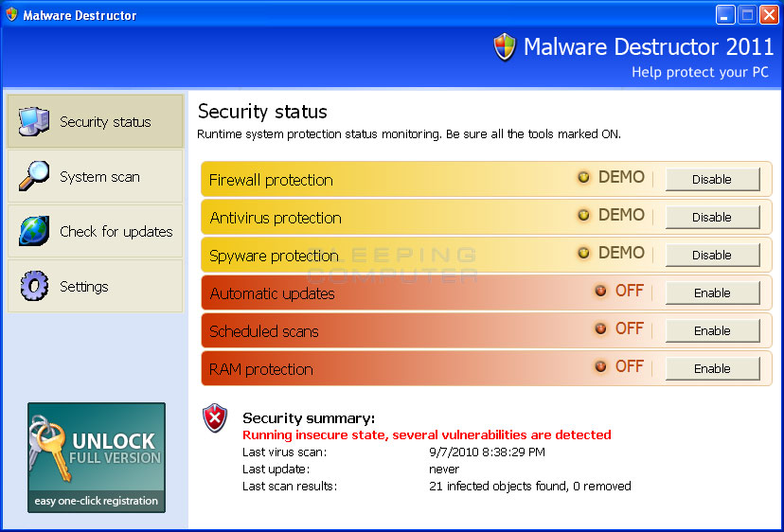Click the Scheduled scans label
This screenshot has height=532, width=784.
(263, 331)
